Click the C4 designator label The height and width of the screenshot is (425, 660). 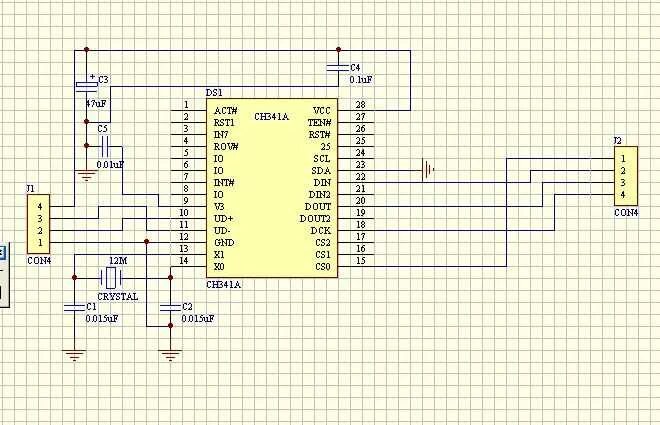point(355,67)
